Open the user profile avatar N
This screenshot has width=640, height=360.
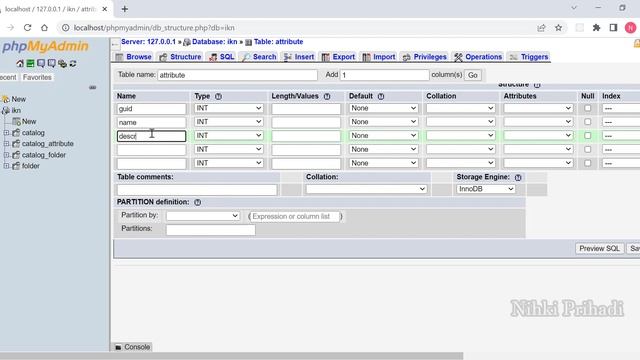(x=630, y=28)
